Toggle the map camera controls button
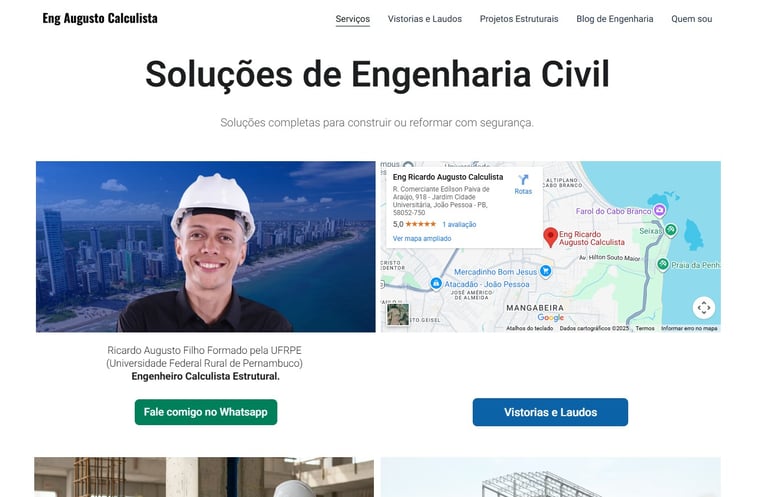Viewport: 768px width, 497px height. tap(704, 308)
